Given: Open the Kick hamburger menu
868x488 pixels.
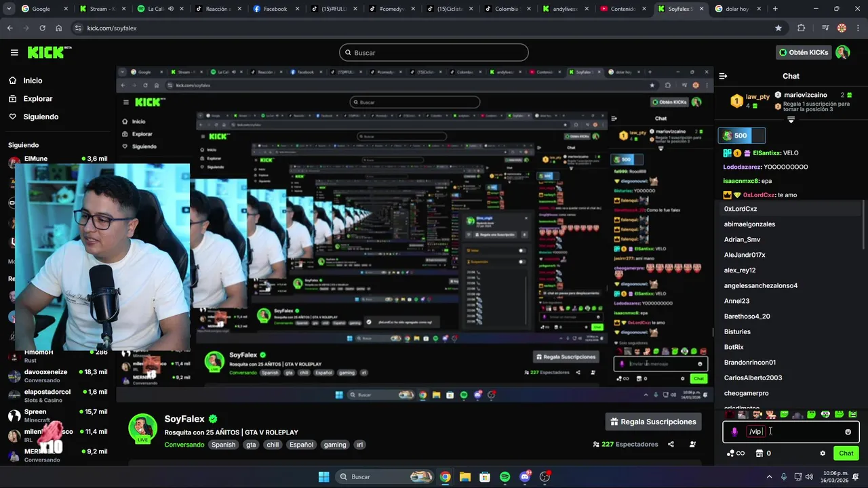Looking at the screenshot, I should pos(14,52).
